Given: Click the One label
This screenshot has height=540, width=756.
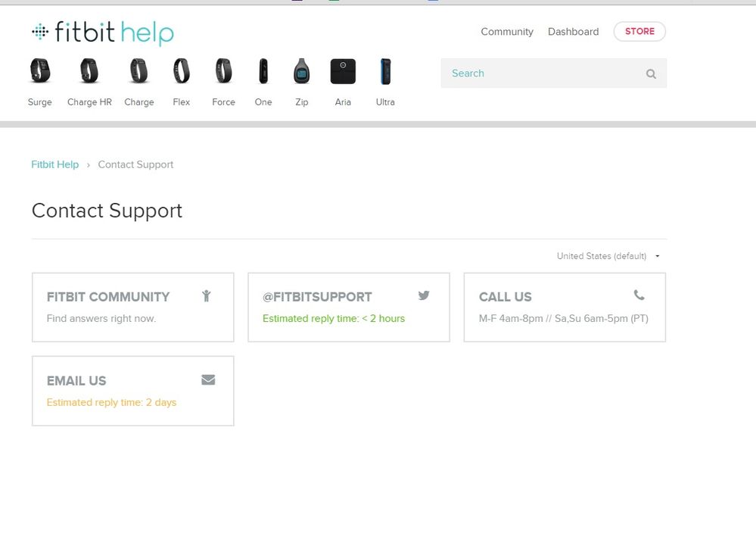Looking at the screenshot, I should [x=263, y=102].
